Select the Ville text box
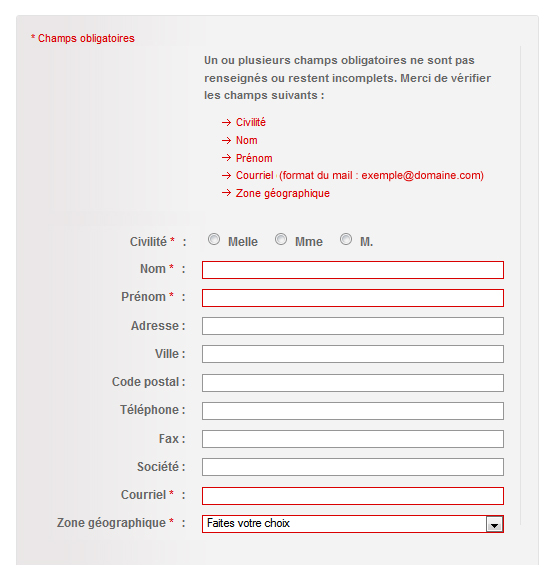Screen dimensions: 554x580 [x=353, y=354]
